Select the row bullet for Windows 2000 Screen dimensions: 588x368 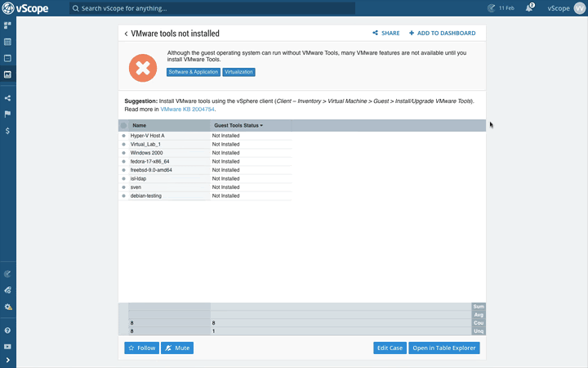124,153
